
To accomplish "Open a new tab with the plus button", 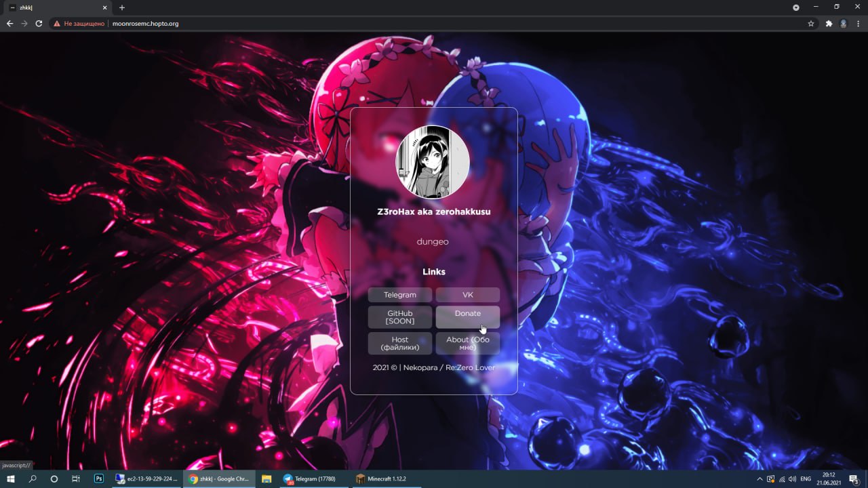I will [x=122, y=7].
